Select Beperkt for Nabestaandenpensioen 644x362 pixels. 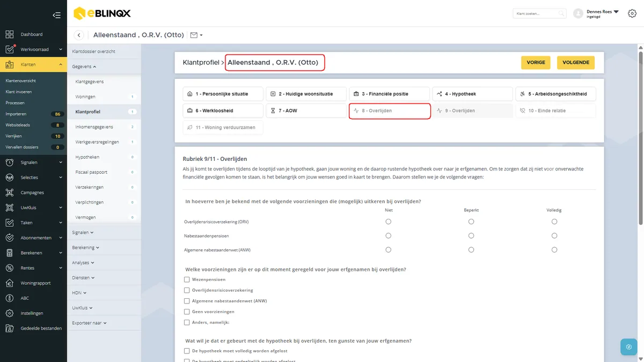(x=471, y=235)
